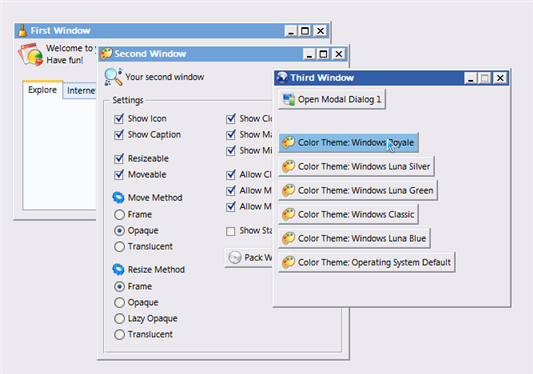Click the palette icon in Second Window title

click(x=106, y=54)
